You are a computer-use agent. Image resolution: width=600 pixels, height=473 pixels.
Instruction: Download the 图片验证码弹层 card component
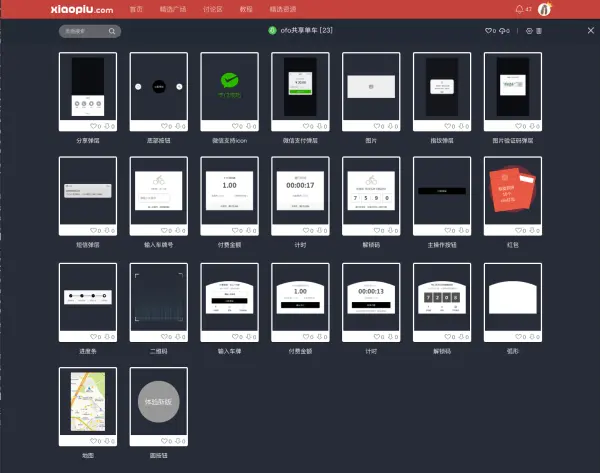[x=534, y=126]
